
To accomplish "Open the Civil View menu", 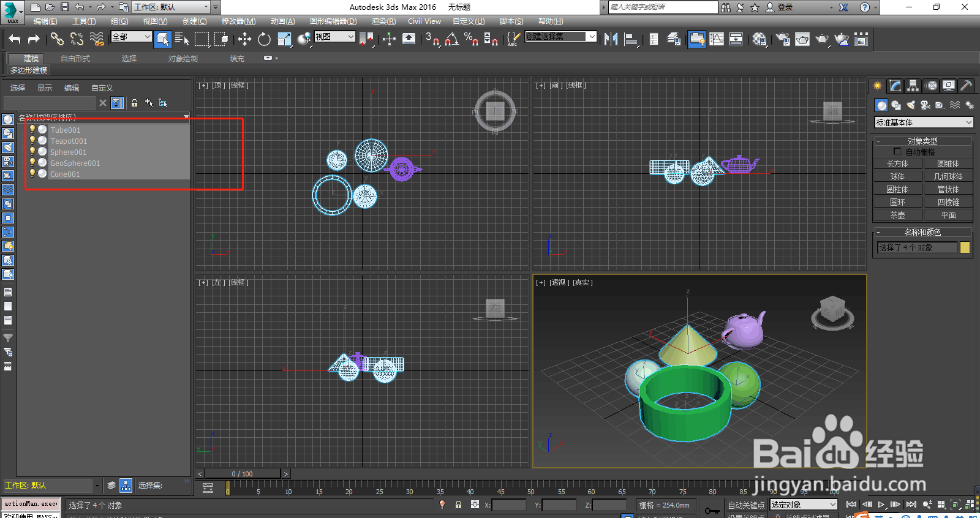I will [x=424, y=21].
